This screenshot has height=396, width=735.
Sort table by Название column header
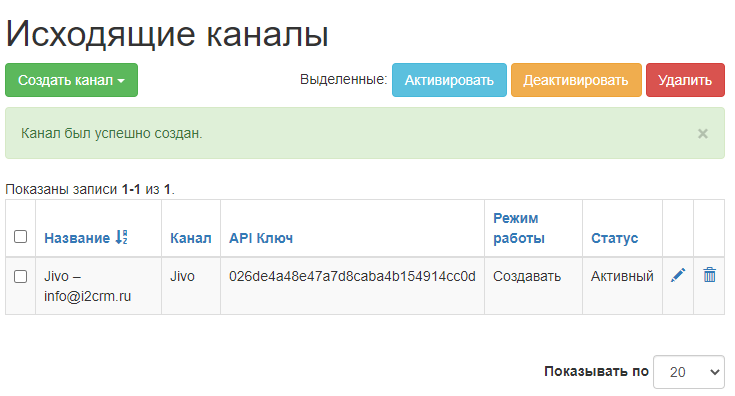coord(77,238)
